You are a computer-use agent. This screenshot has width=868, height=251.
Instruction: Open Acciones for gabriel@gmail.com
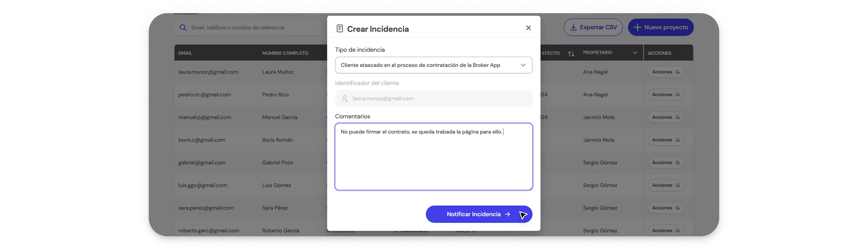[666, 162]
